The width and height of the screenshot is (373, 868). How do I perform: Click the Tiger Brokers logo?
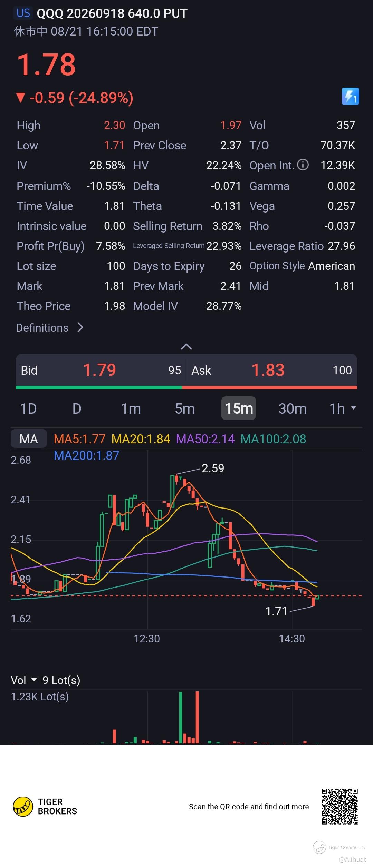click(45, 807)
